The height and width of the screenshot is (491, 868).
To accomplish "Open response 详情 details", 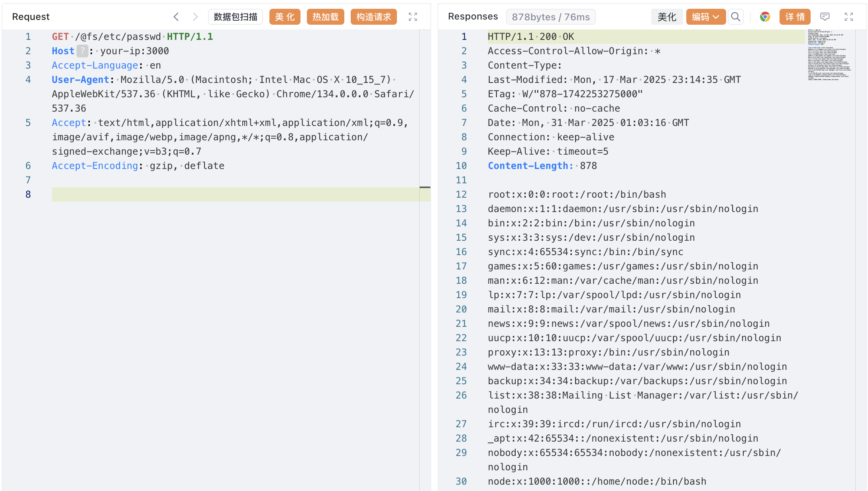I will (795, 17).
